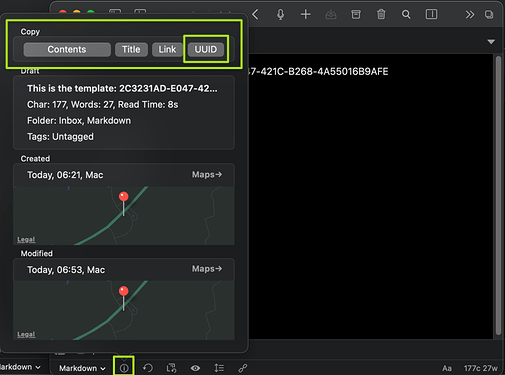Copy the draft Title
This screenshot has width=505, height=375.
click(131, 49)
